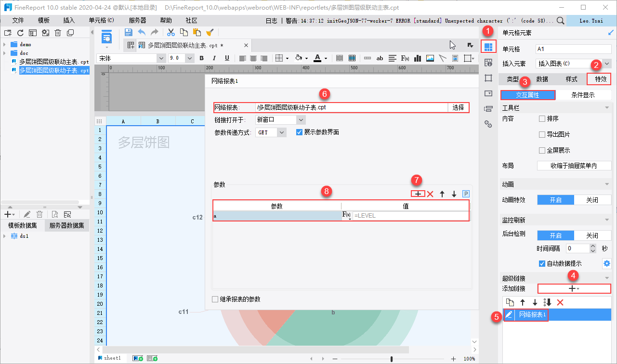The image size is (617, 364).
Task: Add a hyperlink with the 添加链接 plus button
Action: (574, 288)
